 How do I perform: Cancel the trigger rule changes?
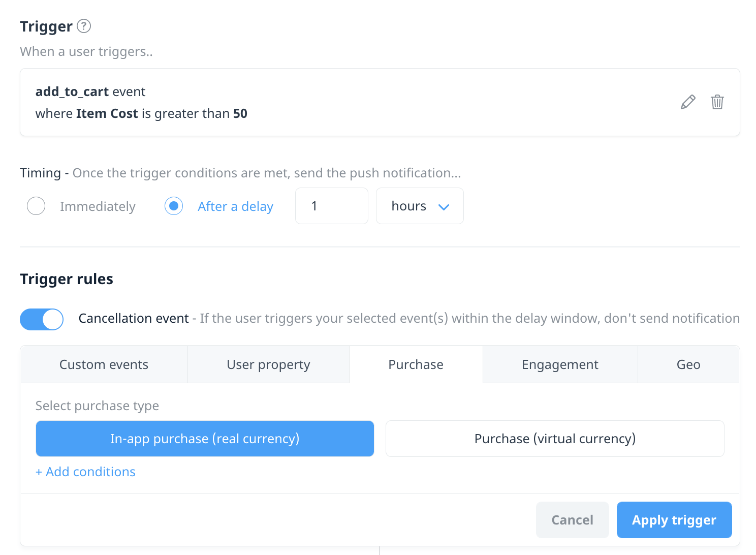[x=573, y=520]
